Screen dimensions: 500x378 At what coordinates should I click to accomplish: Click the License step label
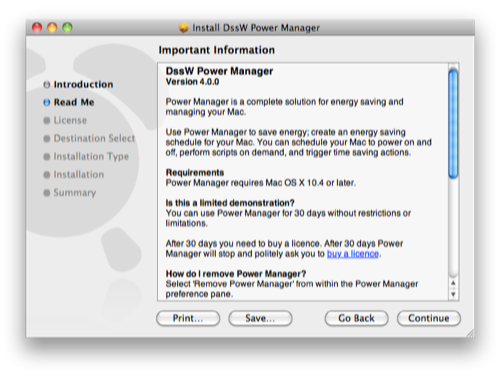coord(70,120)
